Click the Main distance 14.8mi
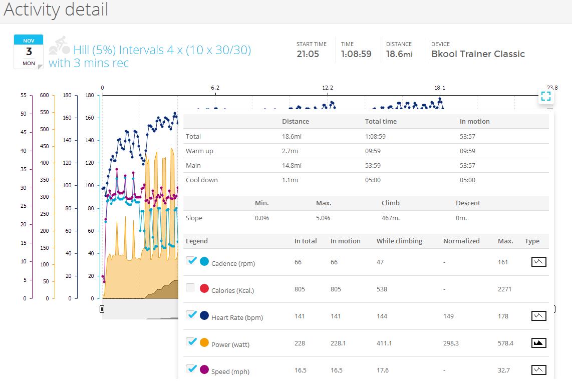 pyautogui.click(x=292, y=166)
